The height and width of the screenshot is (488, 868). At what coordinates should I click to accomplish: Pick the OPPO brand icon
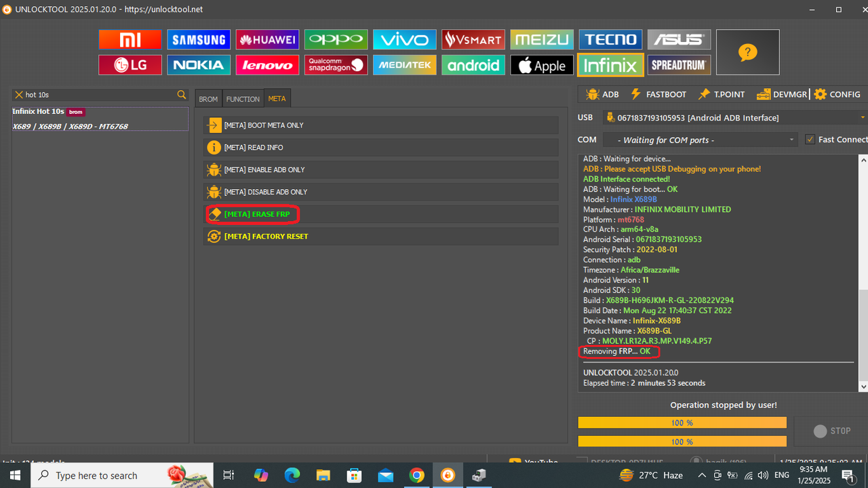pyautogui.click(x=336, y=40)
